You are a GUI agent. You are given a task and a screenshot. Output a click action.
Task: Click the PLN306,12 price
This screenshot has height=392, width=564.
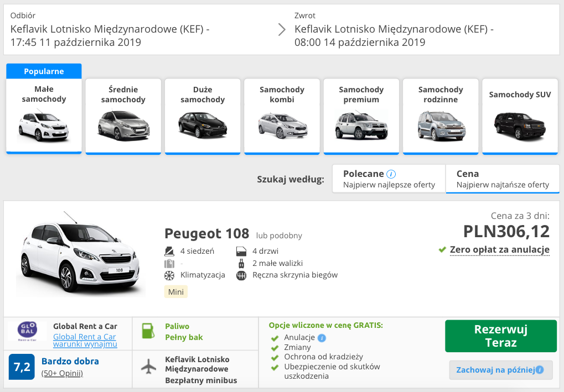point(506,232)
